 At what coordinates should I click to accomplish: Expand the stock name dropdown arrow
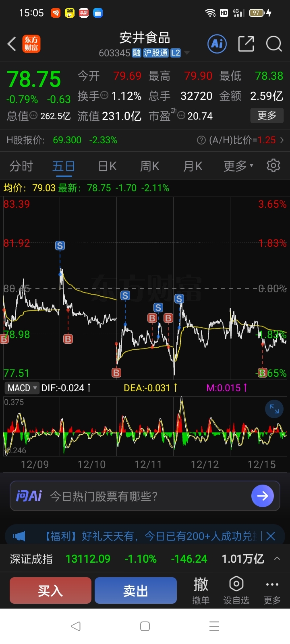[x=187, y=53]
